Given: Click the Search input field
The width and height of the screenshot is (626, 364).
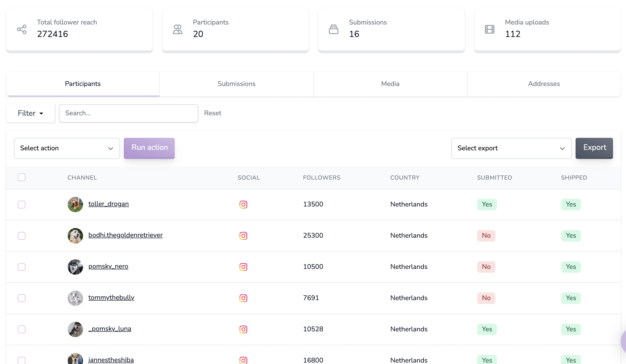Looking at the screenshot, I should point(128,113).
